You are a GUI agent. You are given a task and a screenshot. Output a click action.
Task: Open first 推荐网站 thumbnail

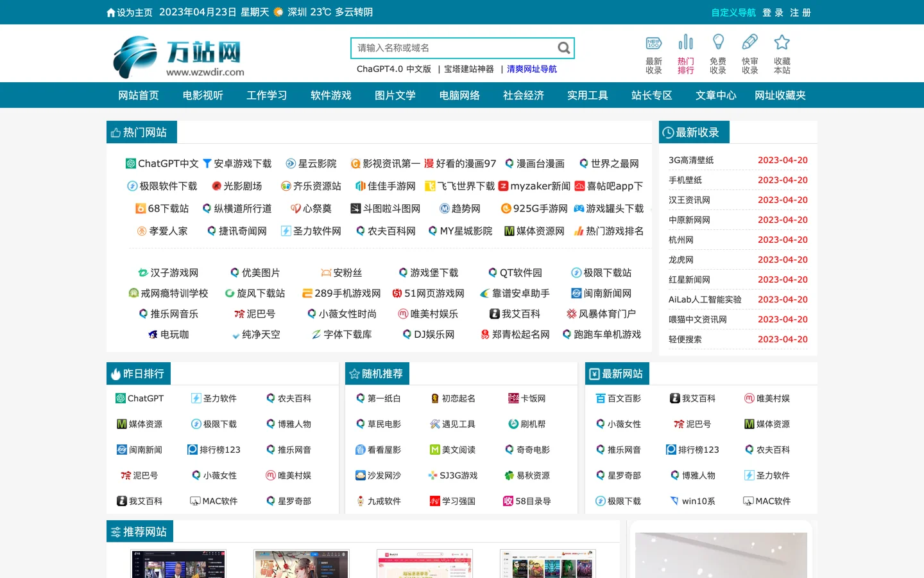(178, 564)
